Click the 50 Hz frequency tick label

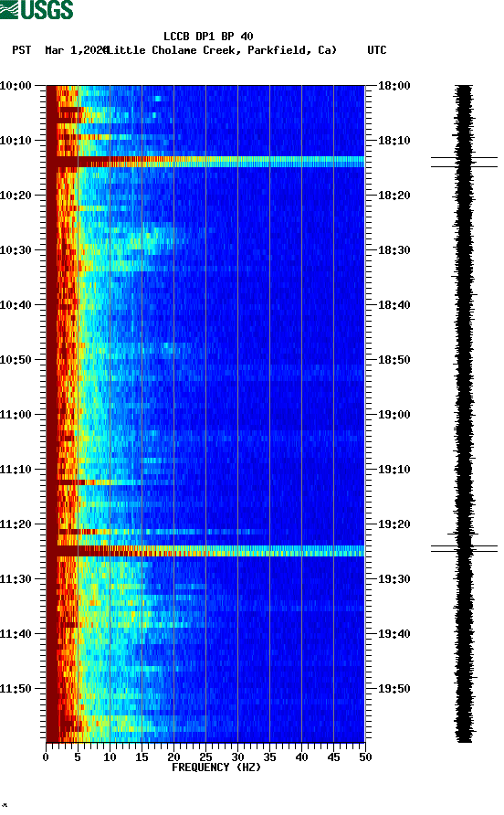365,757
